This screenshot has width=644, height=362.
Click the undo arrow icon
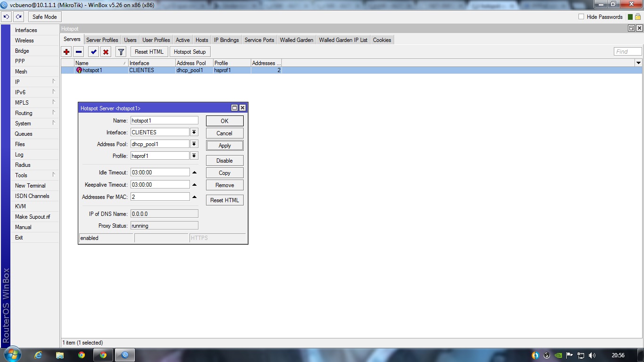pyautogui.click(x=6, y=16)
